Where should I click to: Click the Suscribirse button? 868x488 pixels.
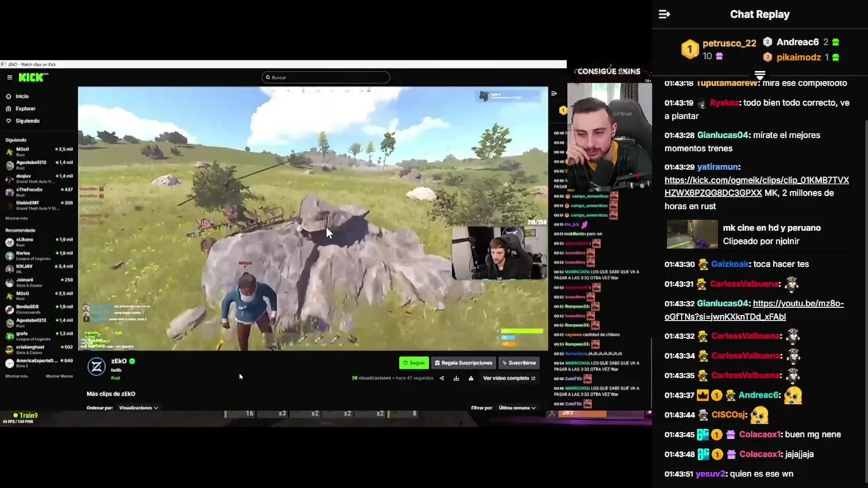tap(519, 363)
